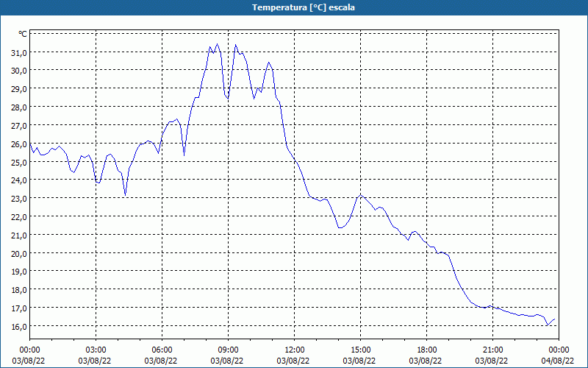Viewport: 588px width, 368px height.
Task: Pick the '15:00' time axis label
Action: click(x=360, y=350)
